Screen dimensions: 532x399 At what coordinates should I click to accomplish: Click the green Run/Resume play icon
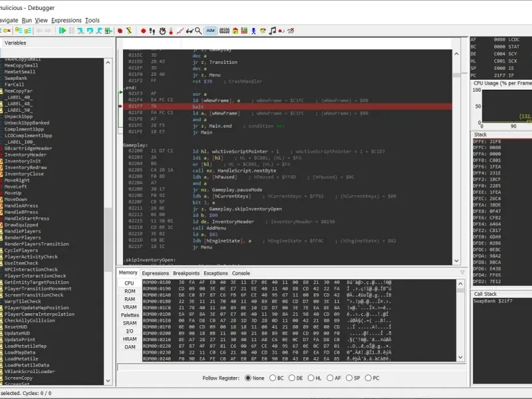(63, 31)
